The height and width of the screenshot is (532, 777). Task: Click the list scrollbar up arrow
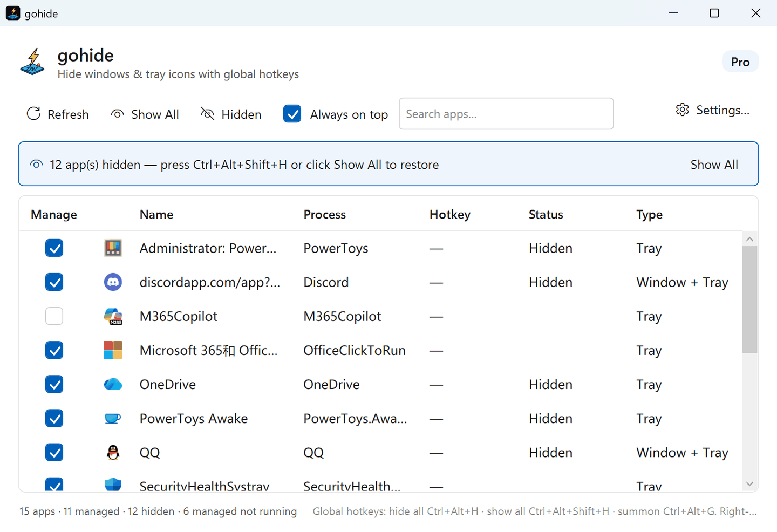click(x=749, y=238)
